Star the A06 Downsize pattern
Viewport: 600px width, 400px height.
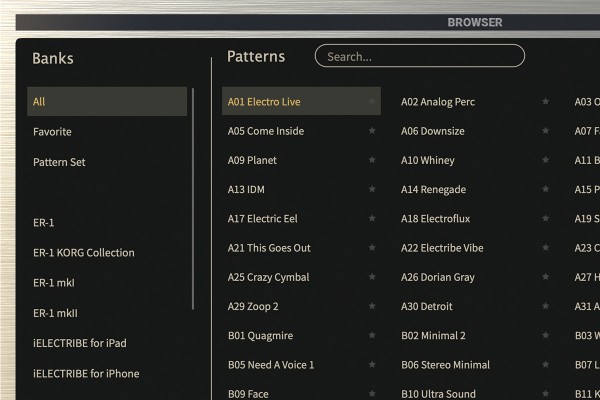[x=546, y=131]
